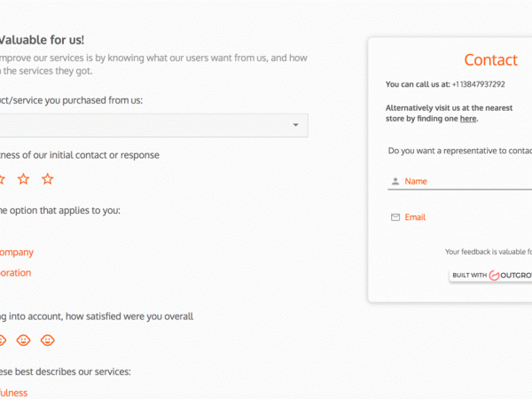
Task: Expand the product/service purchased dropdown arrow
Action: 296,126
